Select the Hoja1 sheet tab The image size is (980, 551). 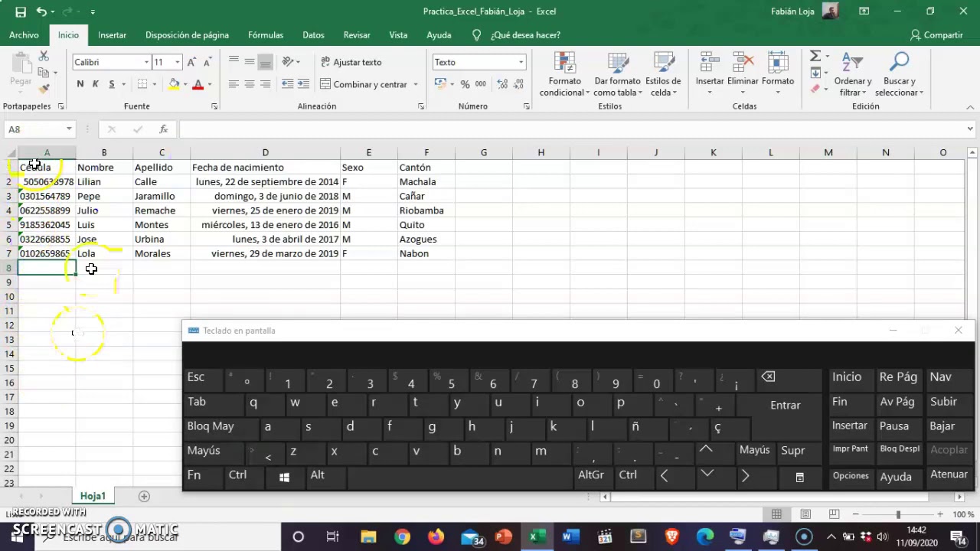(93, 497)
